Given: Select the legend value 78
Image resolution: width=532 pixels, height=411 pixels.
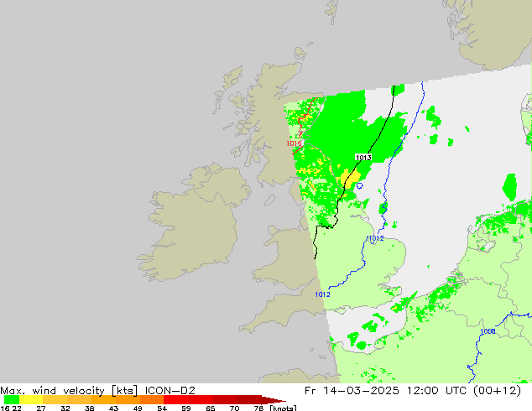Looking at the screenshot, I should tap(258, 408).
